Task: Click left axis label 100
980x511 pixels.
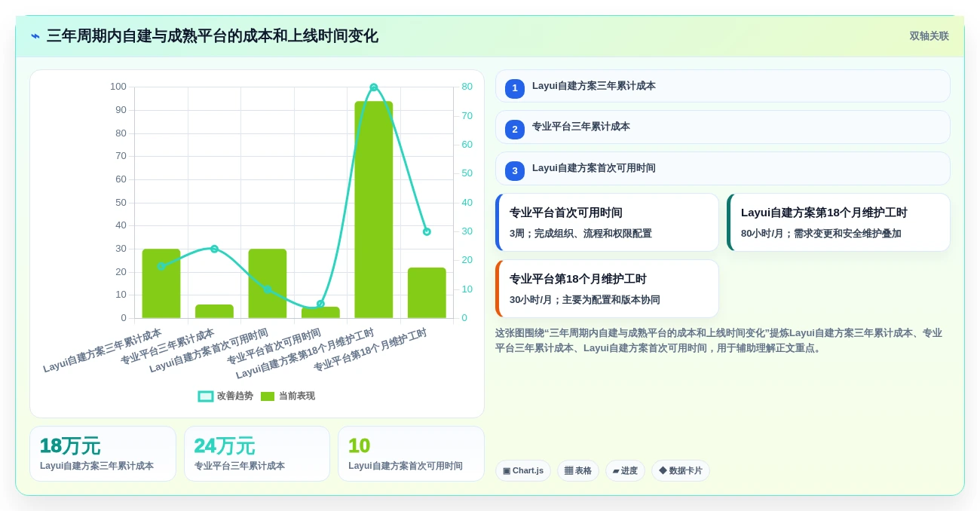Action: [118, 87]
